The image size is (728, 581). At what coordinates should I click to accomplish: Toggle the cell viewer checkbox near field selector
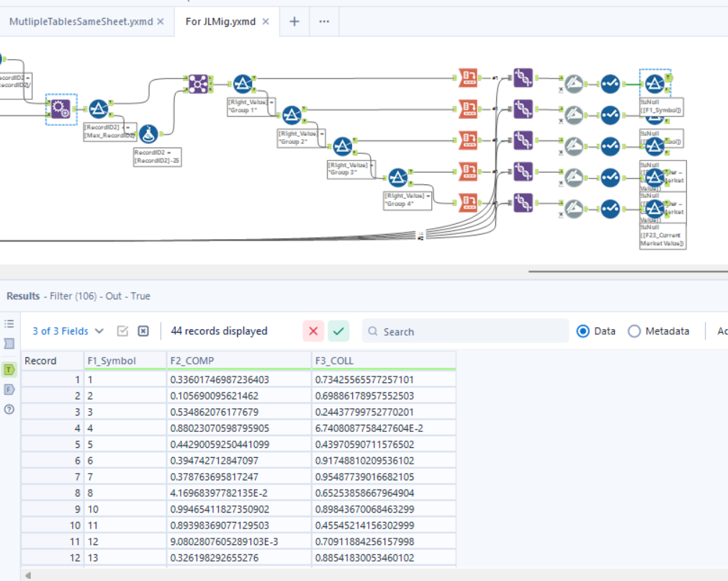pos(122,331)
